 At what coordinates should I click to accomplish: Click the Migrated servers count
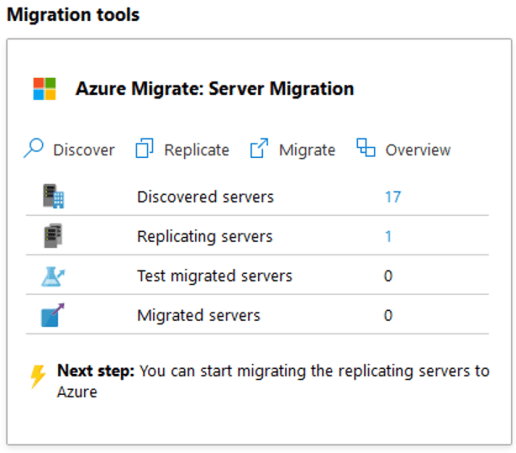(388, 315)
